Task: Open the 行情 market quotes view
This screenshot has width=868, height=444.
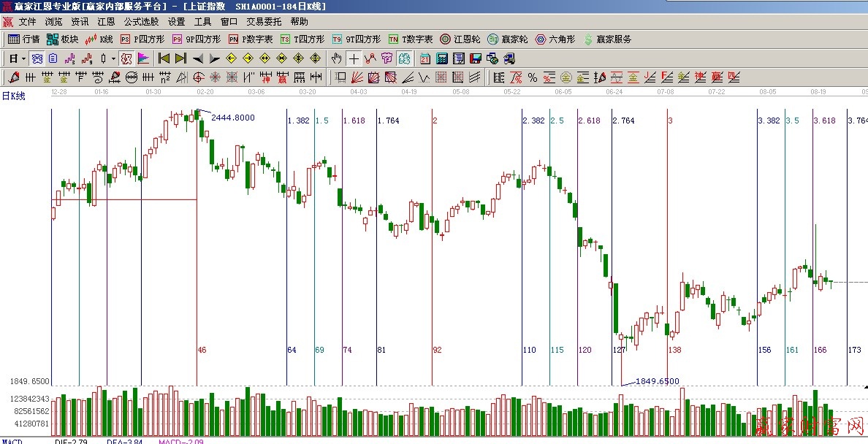Action: [23, 39]
